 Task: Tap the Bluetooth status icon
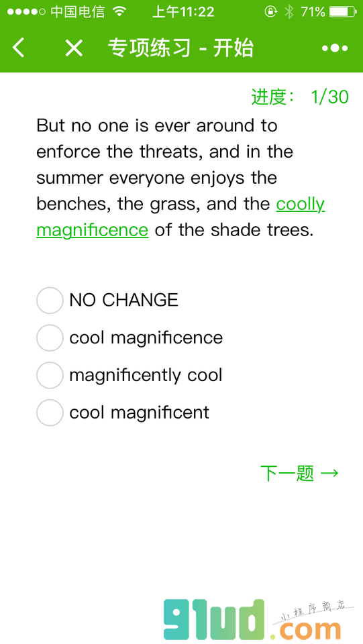click(289, 12)
